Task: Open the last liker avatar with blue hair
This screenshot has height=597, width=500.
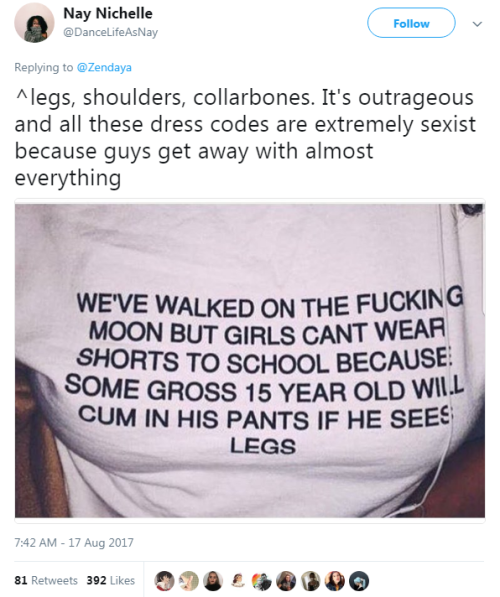Action: pos(359,581)
